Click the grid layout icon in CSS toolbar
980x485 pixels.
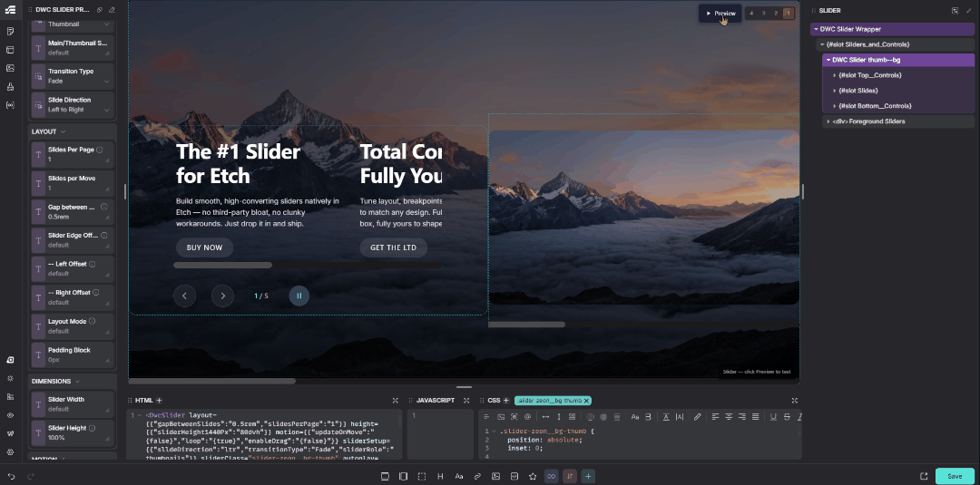572,416
